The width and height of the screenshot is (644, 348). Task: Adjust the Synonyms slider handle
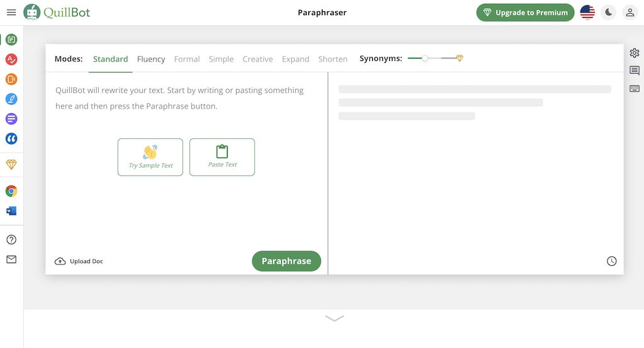pyautogui.click(x=425, y=58)
